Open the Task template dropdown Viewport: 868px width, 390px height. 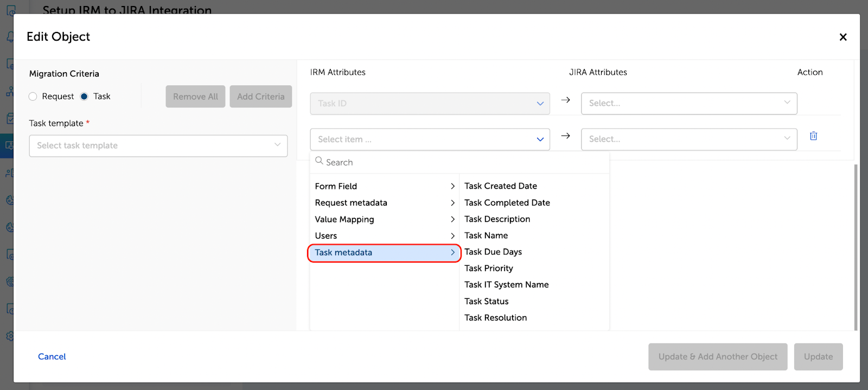pyautogui.click(x=158, y=146)
